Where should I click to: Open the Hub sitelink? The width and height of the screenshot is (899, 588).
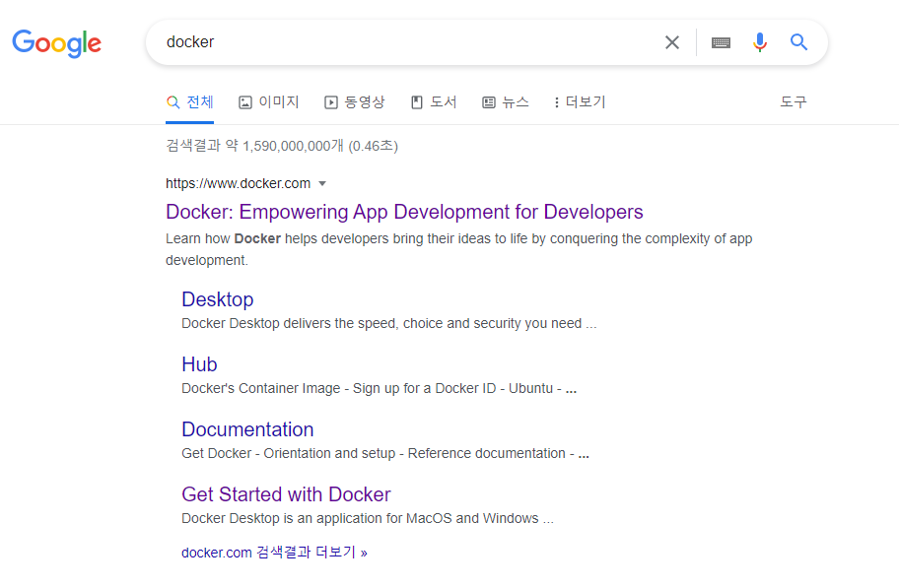199,364
